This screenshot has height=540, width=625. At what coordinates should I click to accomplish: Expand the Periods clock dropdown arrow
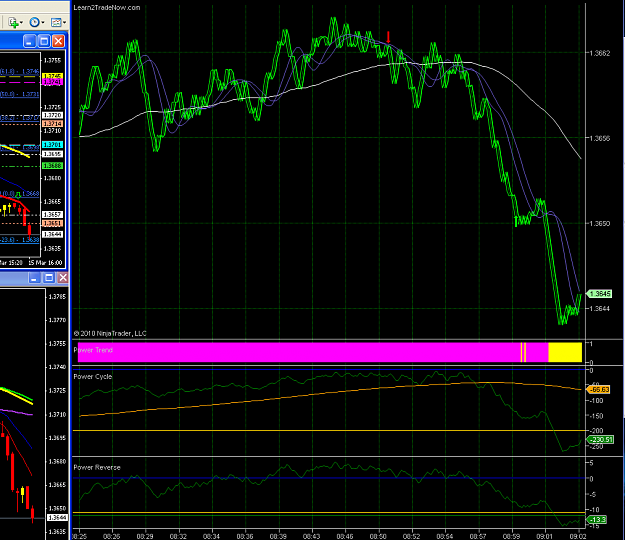pyautogui.click(x=43, y=23)
